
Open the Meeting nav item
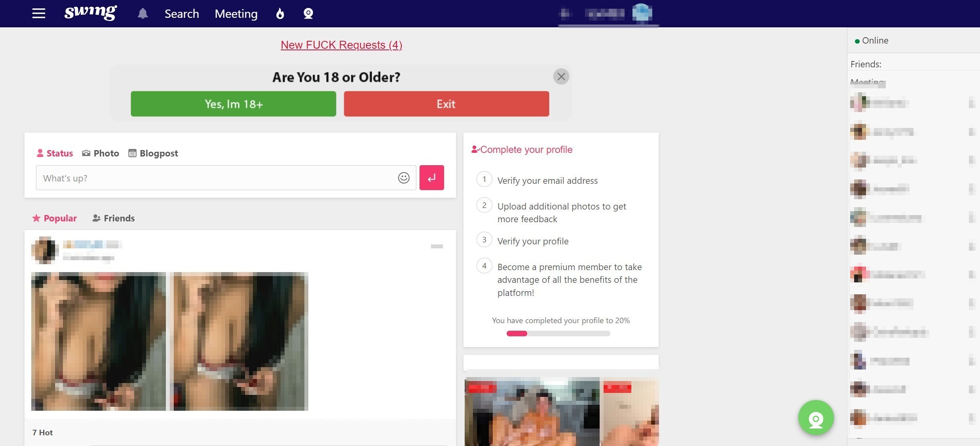(x=236, y=14)
